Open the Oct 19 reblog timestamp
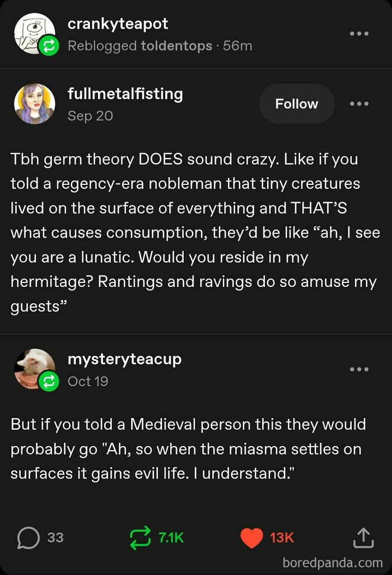392x575 pixels. pyautogui.click(x=88, y=381)
